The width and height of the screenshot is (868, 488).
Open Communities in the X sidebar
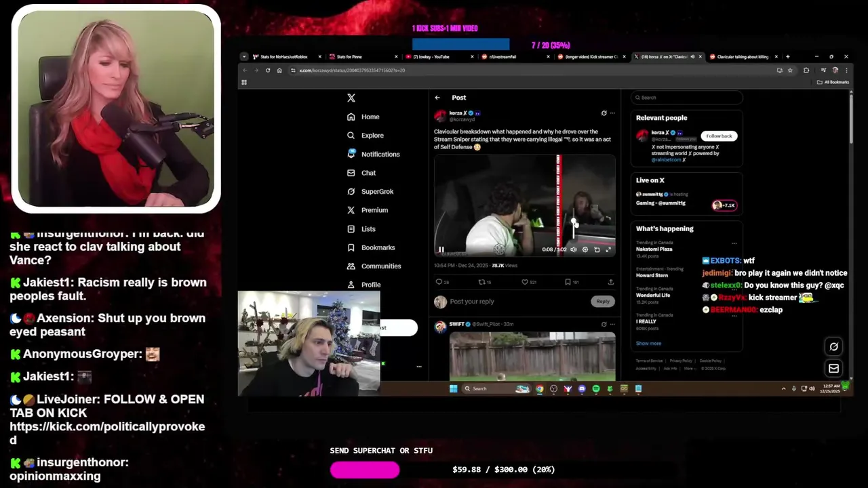click(374, 266)
